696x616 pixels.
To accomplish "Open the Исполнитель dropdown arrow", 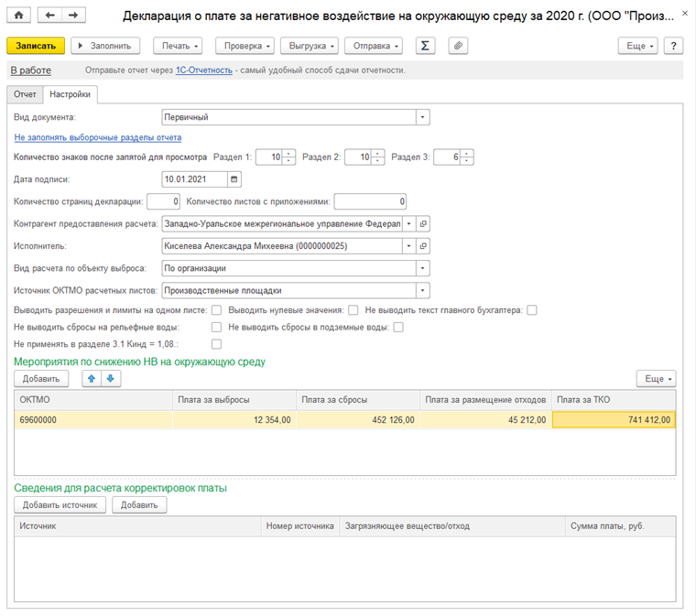I will tap(408, 246).
